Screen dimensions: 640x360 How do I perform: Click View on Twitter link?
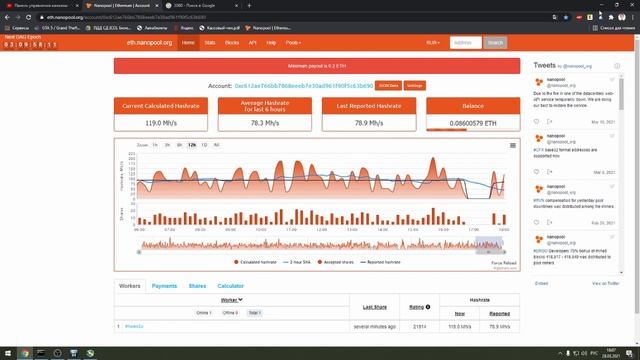click(x=605, y=283)
